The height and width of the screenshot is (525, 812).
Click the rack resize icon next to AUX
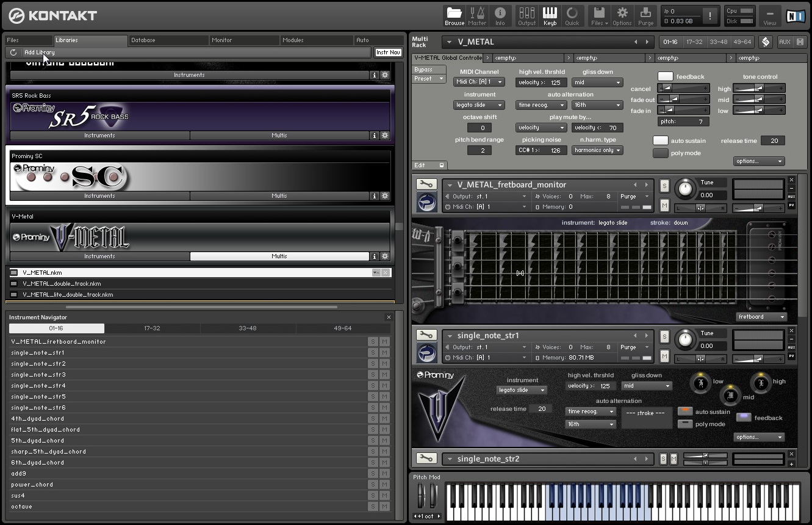[x=800, y=42]
